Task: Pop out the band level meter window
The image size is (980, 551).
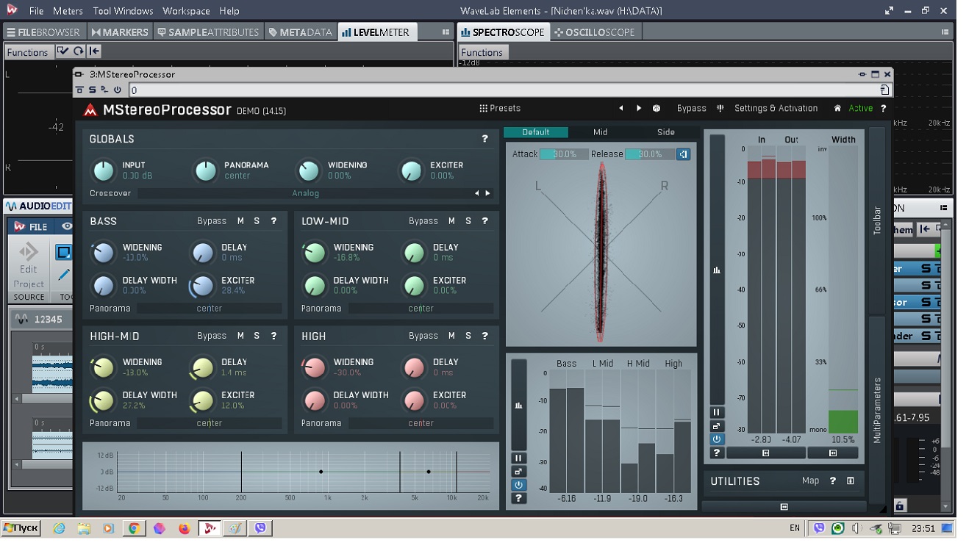Action: click(x=519, y=472)
